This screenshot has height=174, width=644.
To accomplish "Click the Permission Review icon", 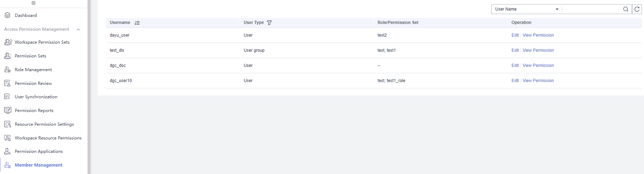I will point(7,83).
